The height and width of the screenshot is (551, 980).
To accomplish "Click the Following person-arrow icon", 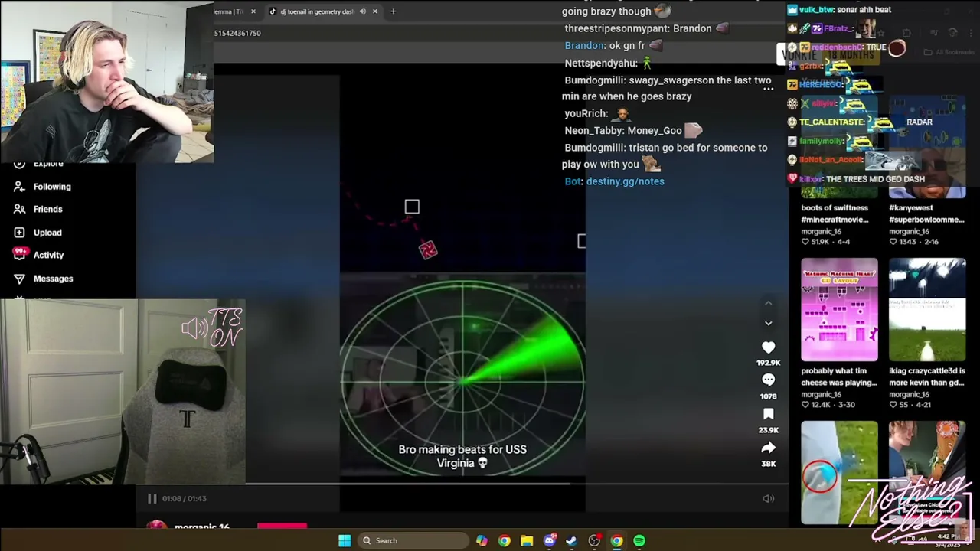I will (x=19, y=187).
